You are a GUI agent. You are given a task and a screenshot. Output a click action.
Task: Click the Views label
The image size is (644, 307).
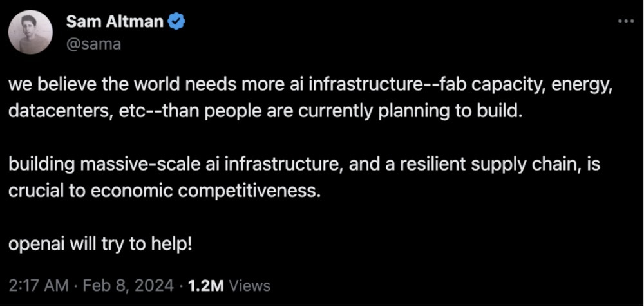point(249,285)
